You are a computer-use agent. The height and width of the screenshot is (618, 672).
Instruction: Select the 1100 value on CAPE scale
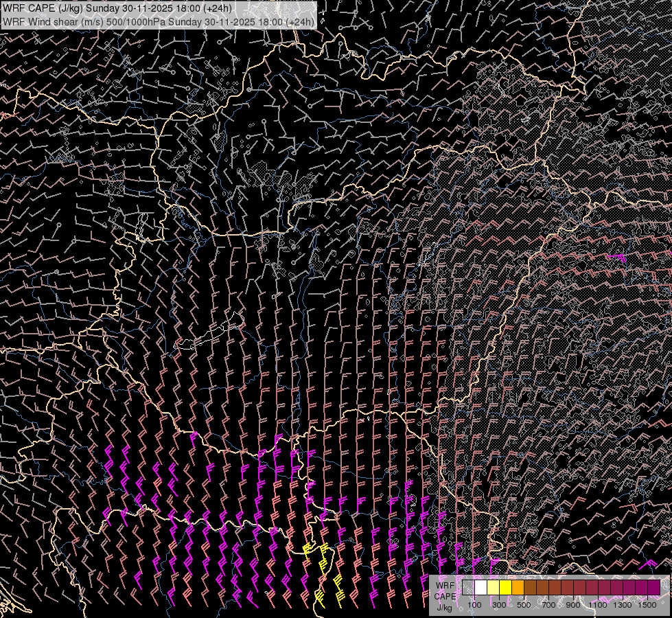coord(598,605)
